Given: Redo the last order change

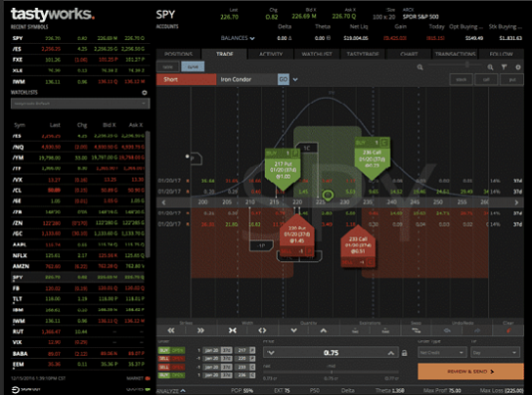Looking at the screenshot, I should 477,330.
